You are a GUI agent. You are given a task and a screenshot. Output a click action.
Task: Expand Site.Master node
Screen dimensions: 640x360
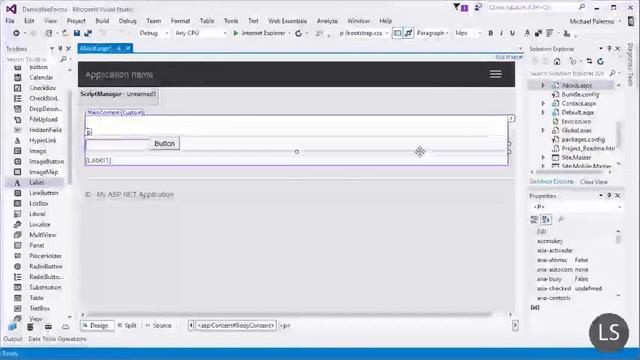(x=543, y=157)
